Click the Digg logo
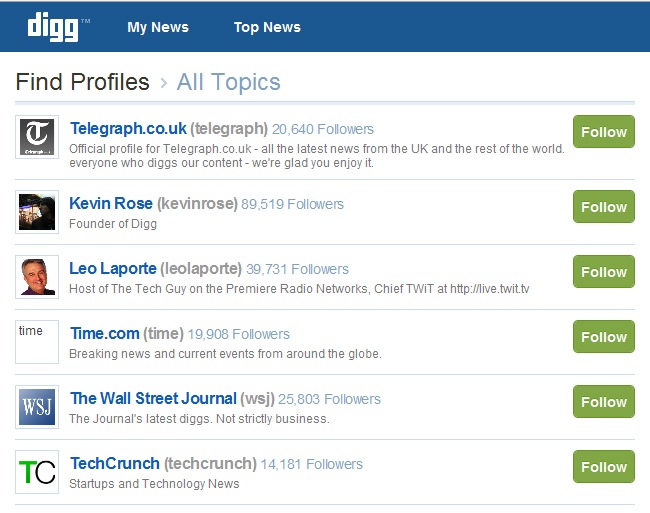 [x=52, y=26]
